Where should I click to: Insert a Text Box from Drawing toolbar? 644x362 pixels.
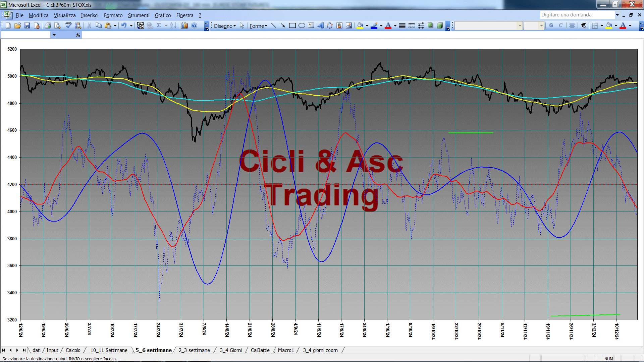[x=311, y=25]
